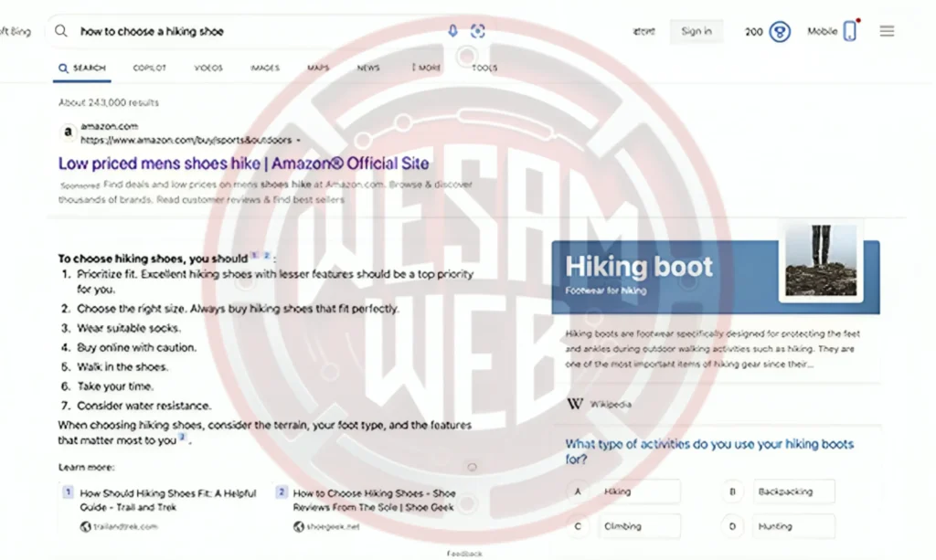Screen dimensions: 936x560
Task: Open the hamburger settings menu
Action: coord(887,31)
